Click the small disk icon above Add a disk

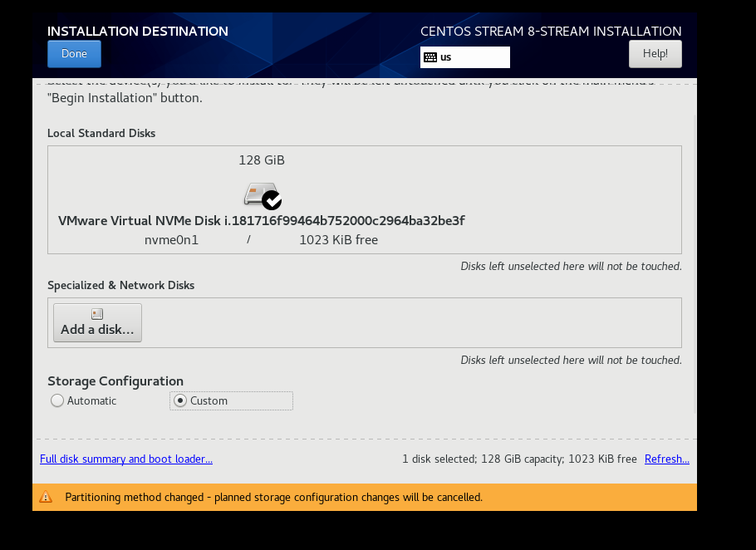(97, 314)
